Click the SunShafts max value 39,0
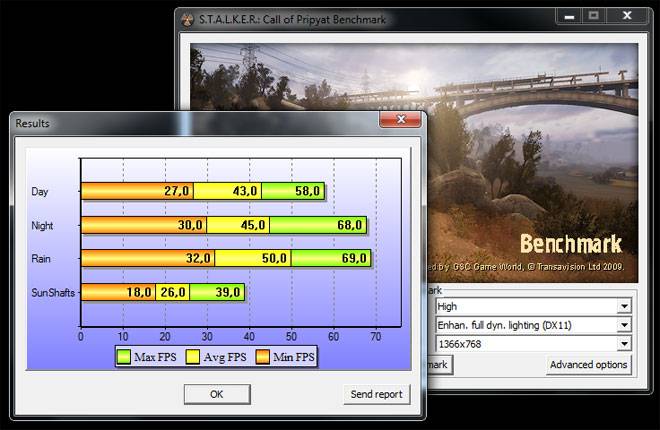Image resolution: width=660 pixels, height=430 pixels. tap(228, 292)
